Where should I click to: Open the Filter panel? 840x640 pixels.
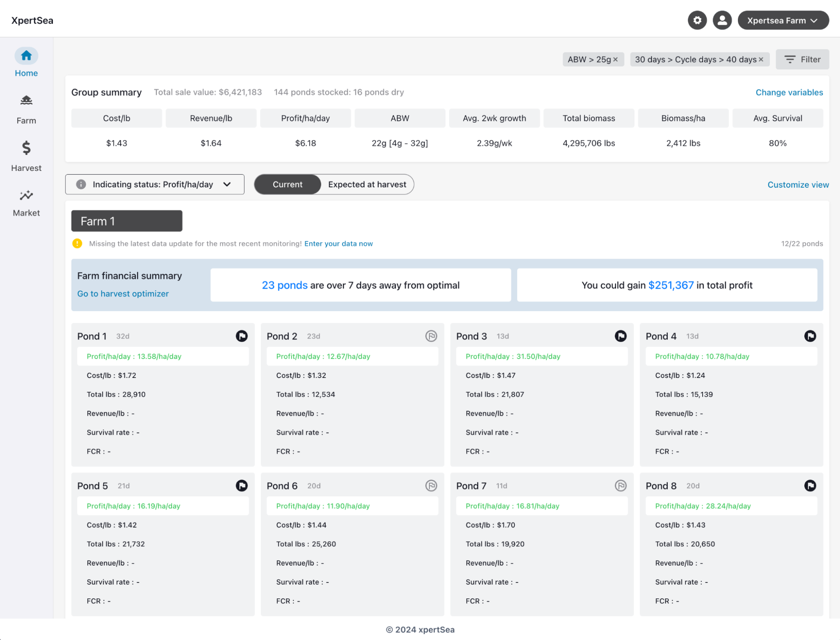(802, 59)
